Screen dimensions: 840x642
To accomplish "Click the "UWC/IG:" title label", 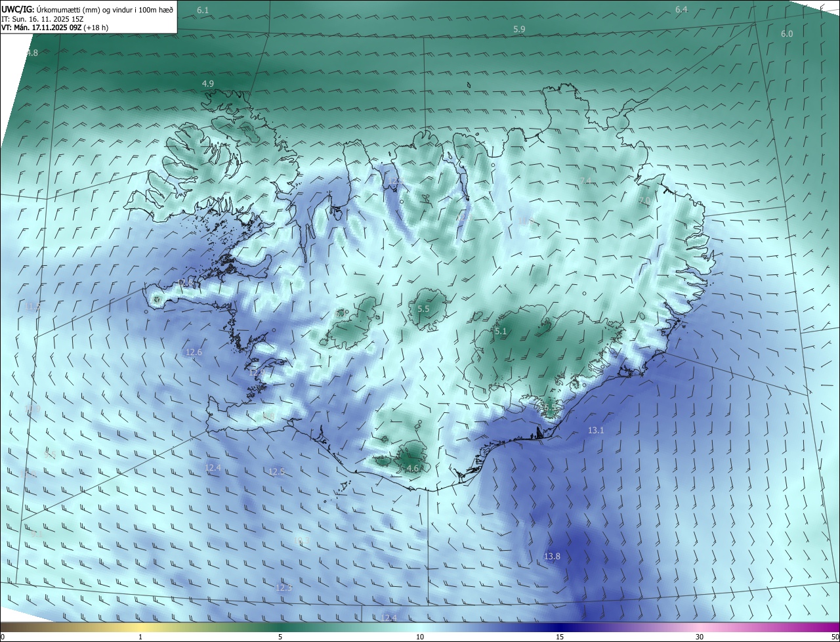I will (x=18, y=9).
